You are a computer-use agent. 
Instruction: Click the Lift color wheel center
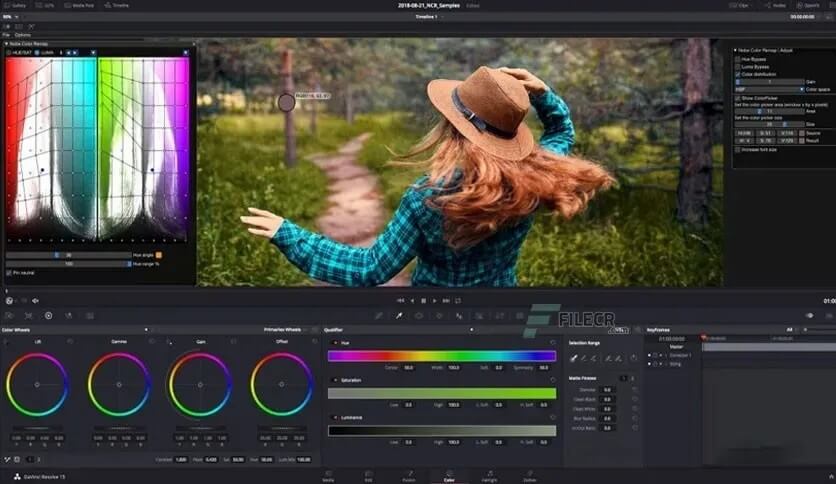click(x=37, y=384)
